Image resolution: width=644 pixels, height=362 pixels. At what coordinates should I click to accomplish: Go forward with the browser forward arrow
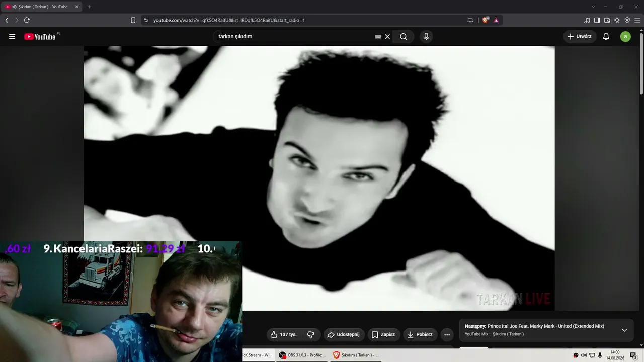coord(17,20)
